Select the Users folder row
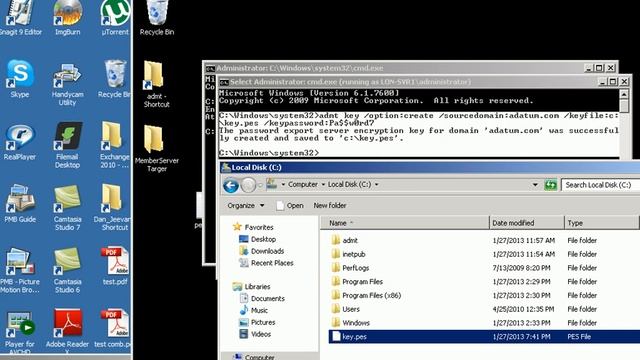Viewport: 640px width, 360px height. coord(484,309)
